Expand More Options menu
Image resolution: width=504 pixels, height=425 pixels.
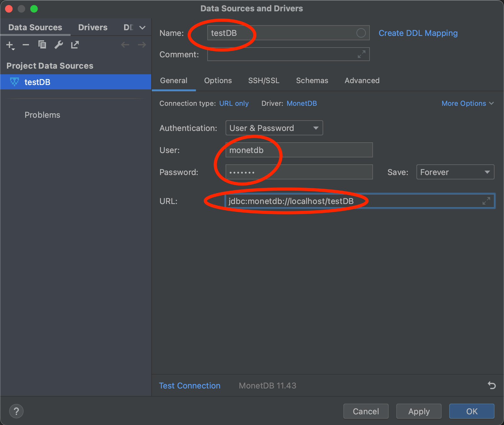point(467,103)
